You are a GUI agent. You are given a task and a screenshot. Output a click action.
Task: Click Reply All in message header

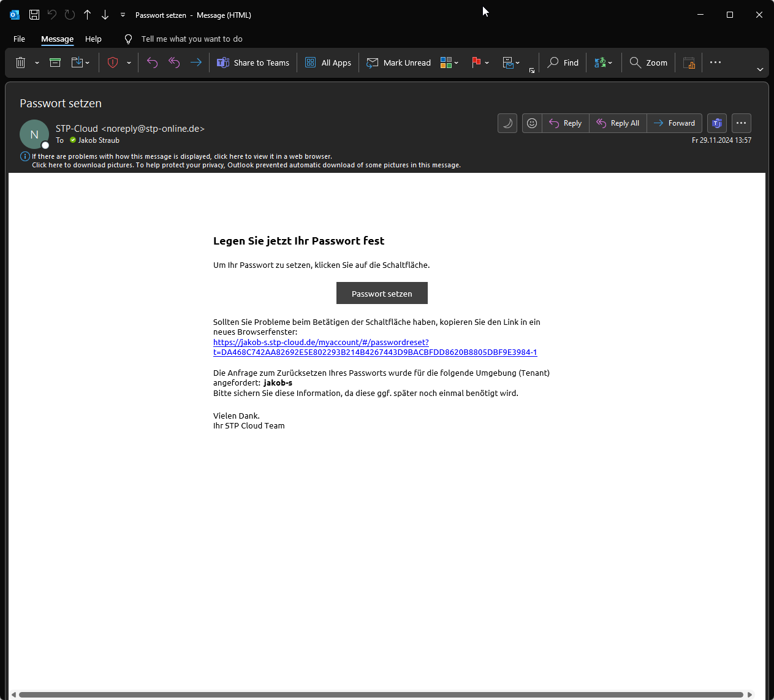[618, 123]
